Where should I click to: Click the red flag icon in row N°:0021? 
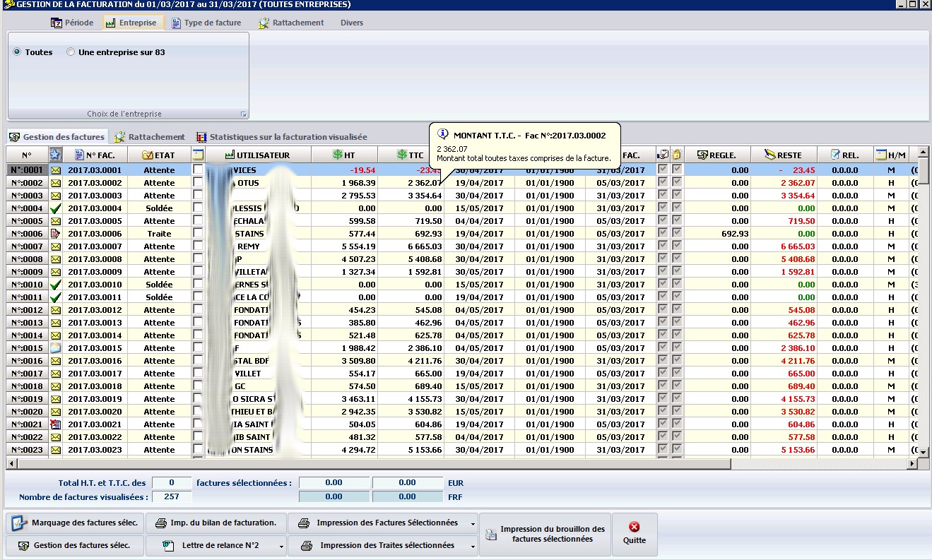pos(56,424)
